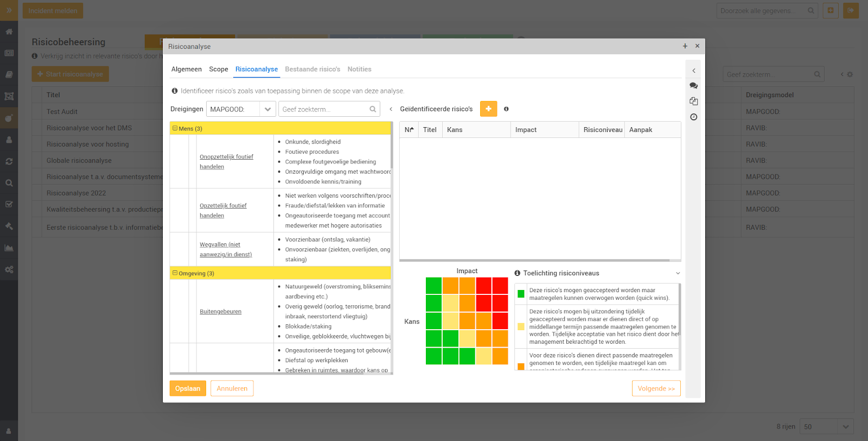Click the magnifier icon in threats search field

373,109
